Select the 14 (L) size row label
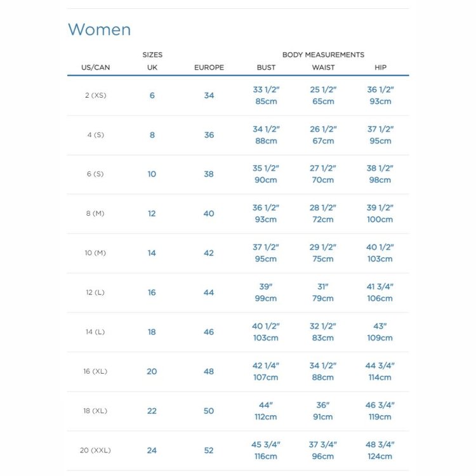 pos(94,332)
